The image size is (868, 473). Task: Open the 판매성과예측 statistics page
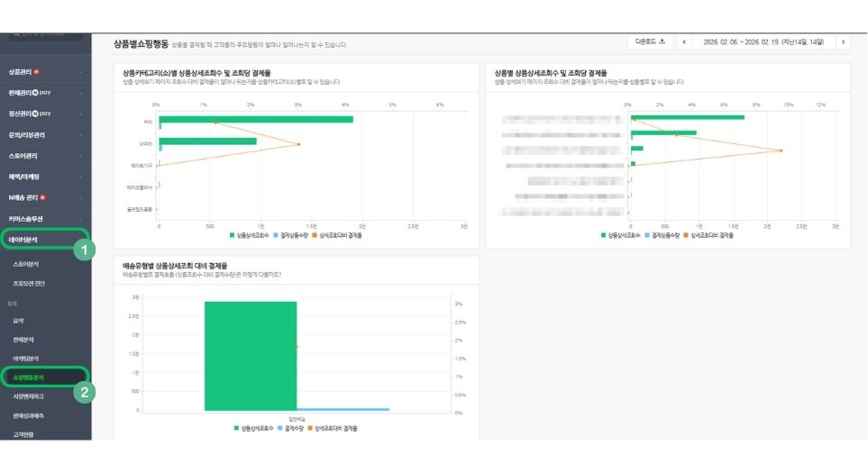[28, 415]
